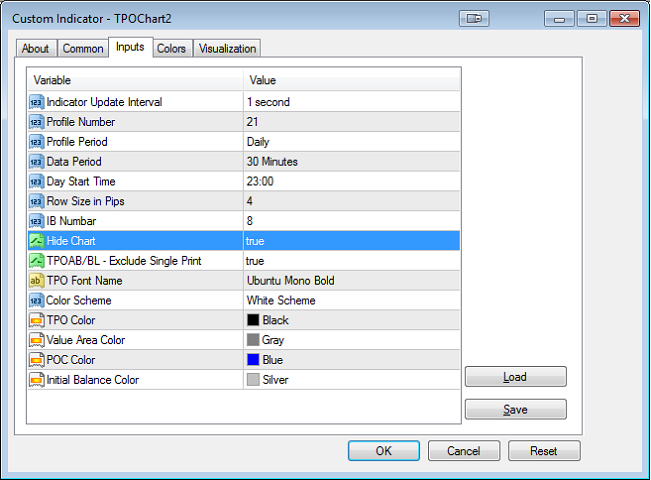Close the Custom Indicator dialog
The image size is (651, 480).
pos(624,19)
